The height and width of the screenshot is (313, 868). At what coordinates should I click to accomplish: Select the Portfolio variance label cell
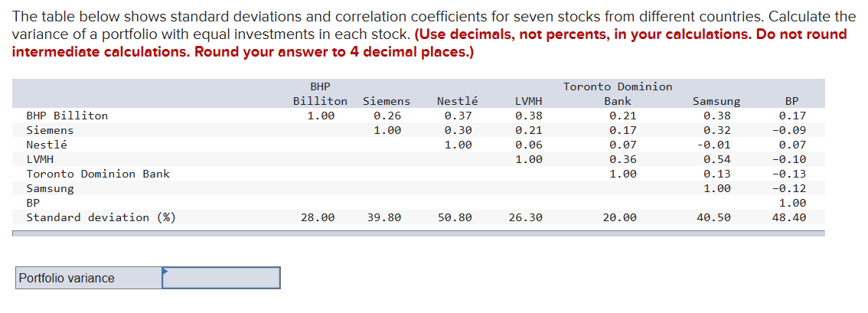pyautogui.click(x=89, y=278)
